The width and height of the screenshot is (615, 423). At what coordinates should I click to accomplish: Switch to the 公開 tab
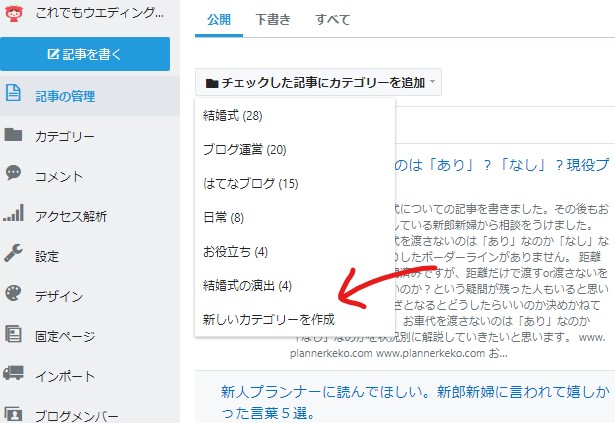point(219,20)
